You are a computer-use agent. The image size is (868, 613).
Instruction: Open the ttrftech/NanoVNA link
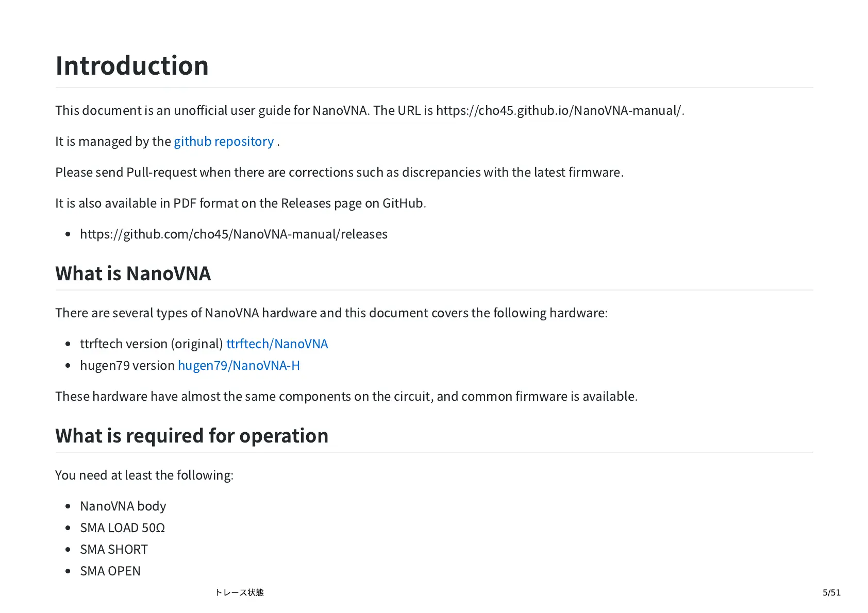tap(277, 344)
